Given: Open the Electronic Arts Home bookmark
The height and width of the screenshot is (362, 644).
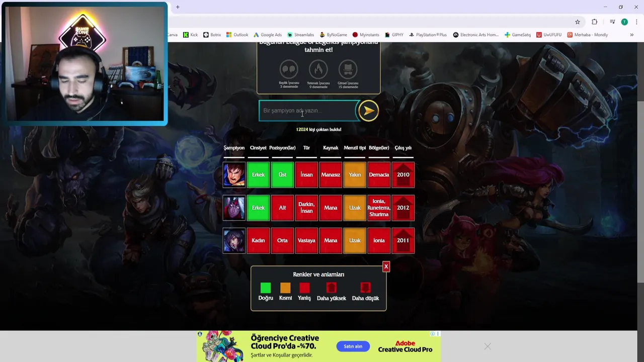Looking at the screenshot, I should pos(476,35).
